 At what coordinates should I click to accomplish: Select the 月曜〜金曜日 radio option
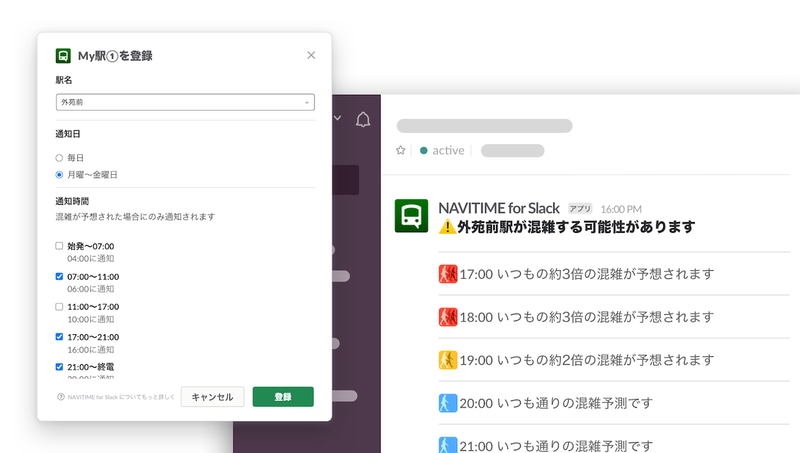coord(59,175)
